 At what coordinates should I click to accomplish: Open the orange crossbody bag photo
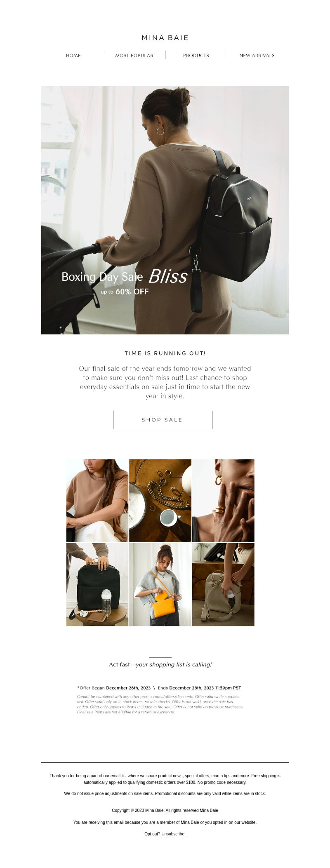click(x=160, y=584)
